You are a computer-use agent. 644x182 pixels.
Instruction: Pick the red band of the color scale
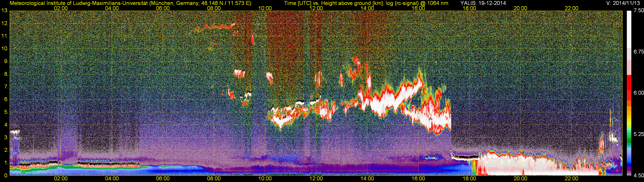click(x=629, y=83)
